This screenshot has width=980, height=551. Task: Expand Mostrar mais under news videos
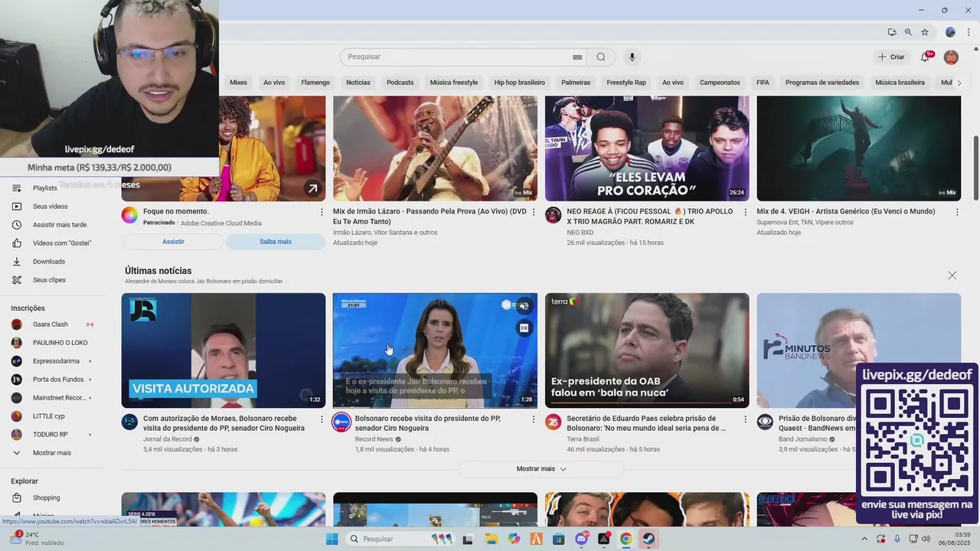pyautogui.click(x=541, y=468)
